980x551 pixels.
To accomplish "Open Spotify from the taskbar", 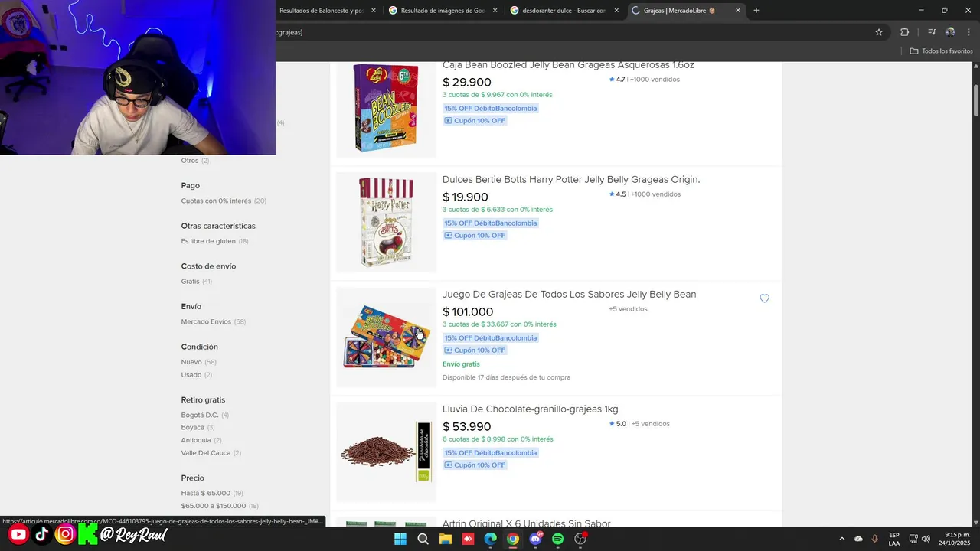I will click(558, 539).
